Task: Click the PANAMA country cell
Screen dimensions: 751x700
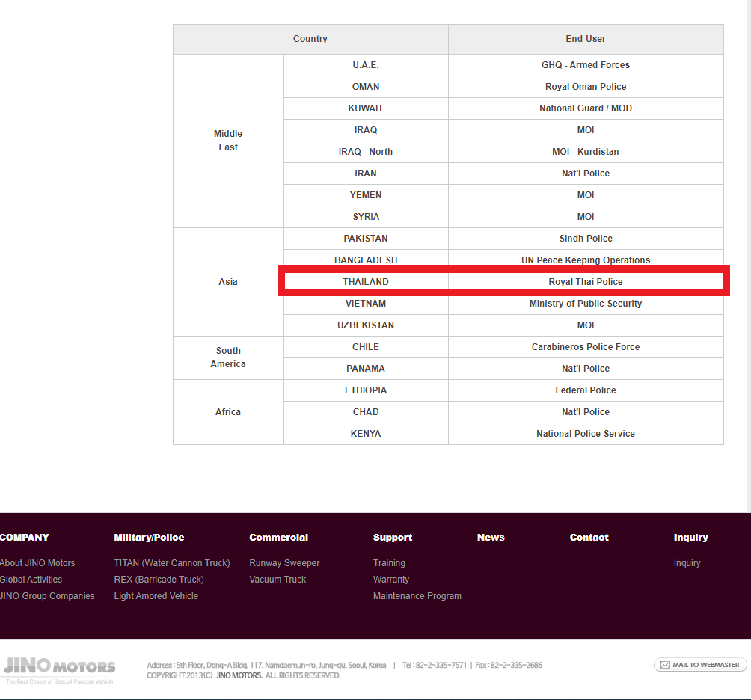Action: (366, 369)
